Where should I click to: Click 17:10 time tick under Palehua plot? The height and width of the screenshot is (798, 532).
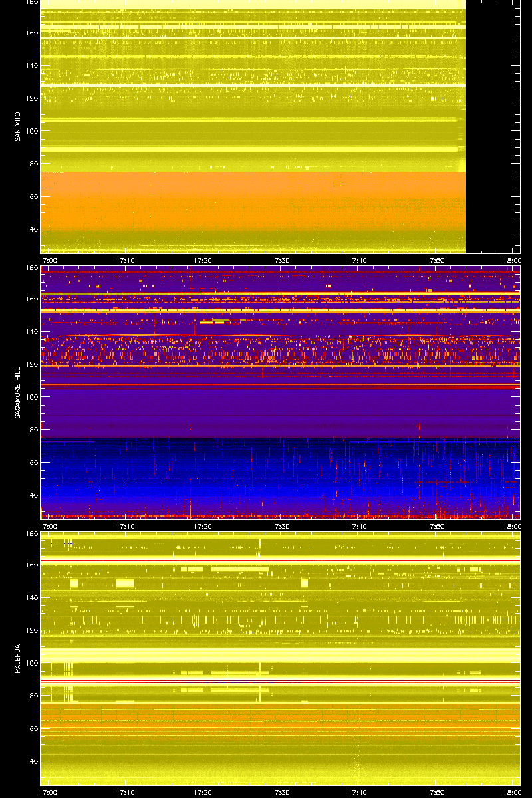(126, 792)
